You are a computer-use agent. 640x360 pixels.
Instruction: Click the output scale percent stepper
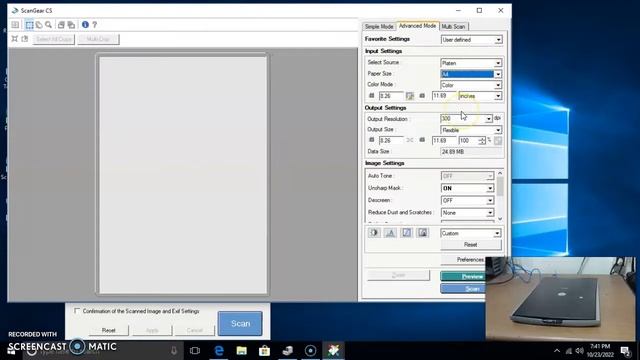[482, 140]
